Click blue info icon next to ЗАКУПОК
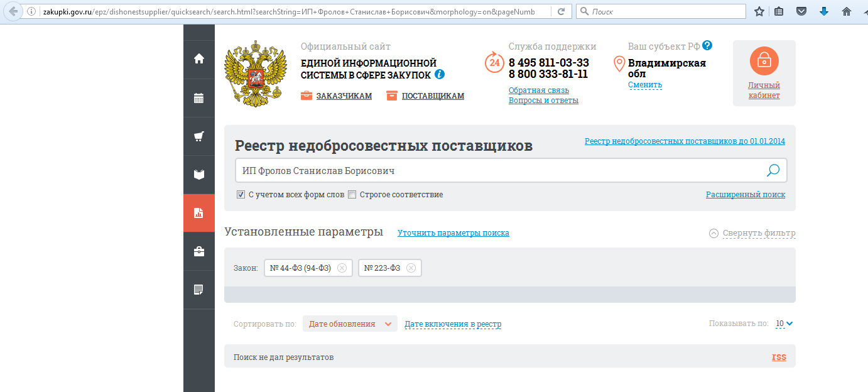Screen dimensions: 868x392 (x=440, y=74)
